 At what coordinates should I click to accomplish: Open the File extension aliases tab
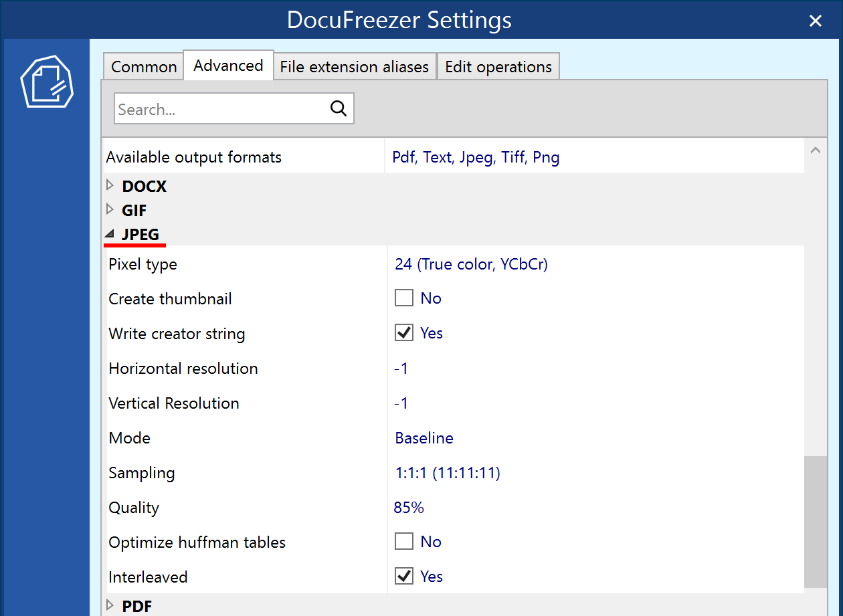click(355, 67)
